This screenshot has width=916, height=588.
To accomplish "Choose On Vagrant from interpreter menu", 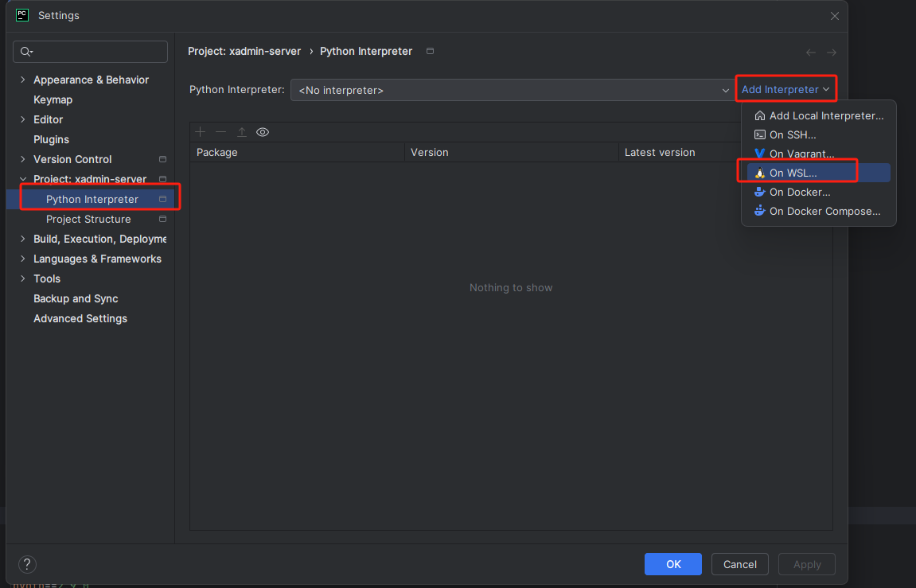I will coord(818,154).
